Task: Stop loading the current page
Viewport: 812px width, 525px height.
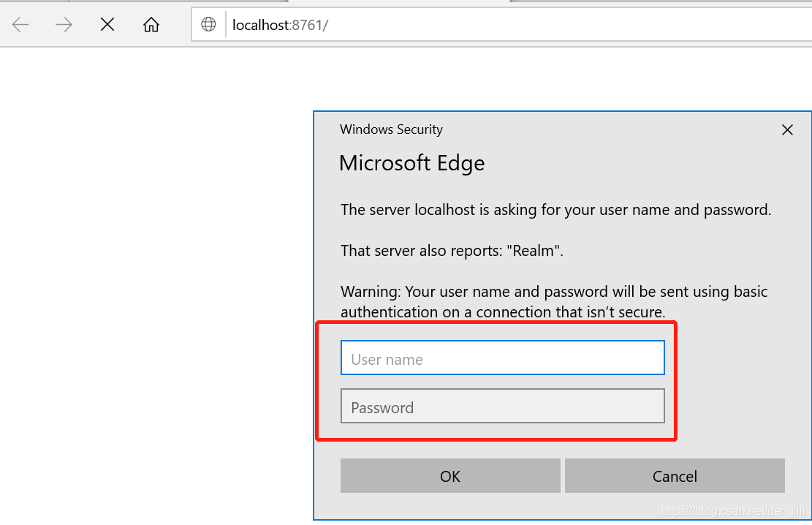Action: pyautogui.click(x=107, y=24)
